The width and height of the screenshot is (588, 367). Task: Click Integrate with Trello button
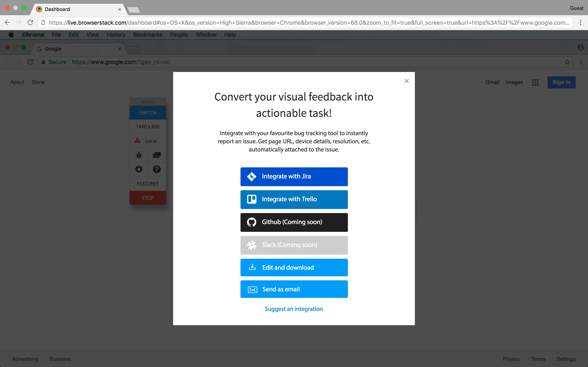pos(294,200)
